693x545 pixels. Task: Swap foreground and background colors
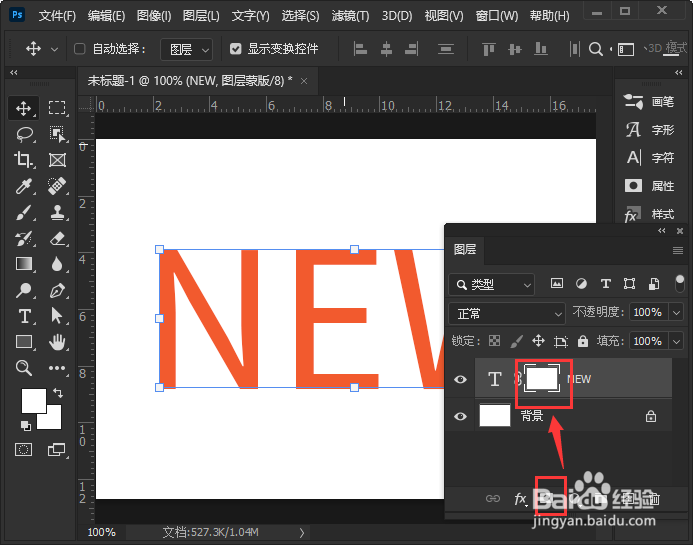tap(58, 393)
